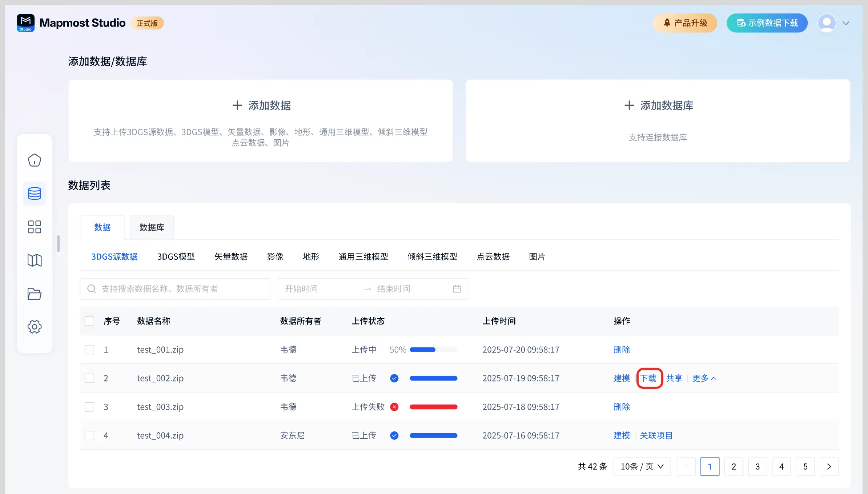868x494 pixels.
Task: Expand the 更多 menu for test_002.zip
Action: point(704,378)
